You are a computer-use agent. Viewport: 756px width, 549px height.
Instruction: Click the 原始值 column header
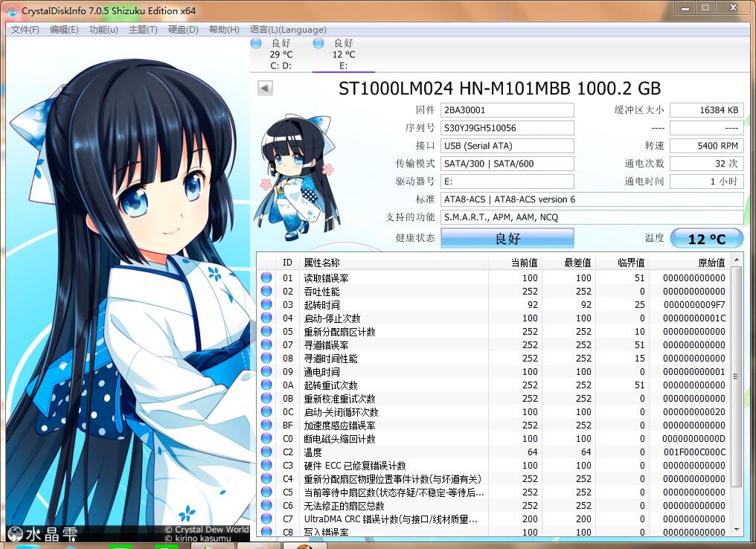pyautogui.click(x=690, y=263)
